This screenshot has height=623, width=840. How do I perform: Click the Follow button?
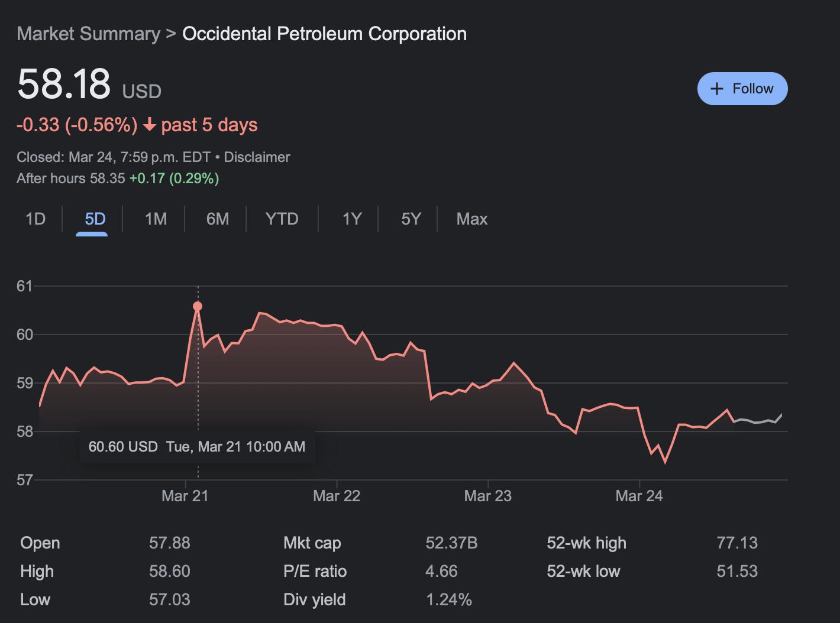742,89
